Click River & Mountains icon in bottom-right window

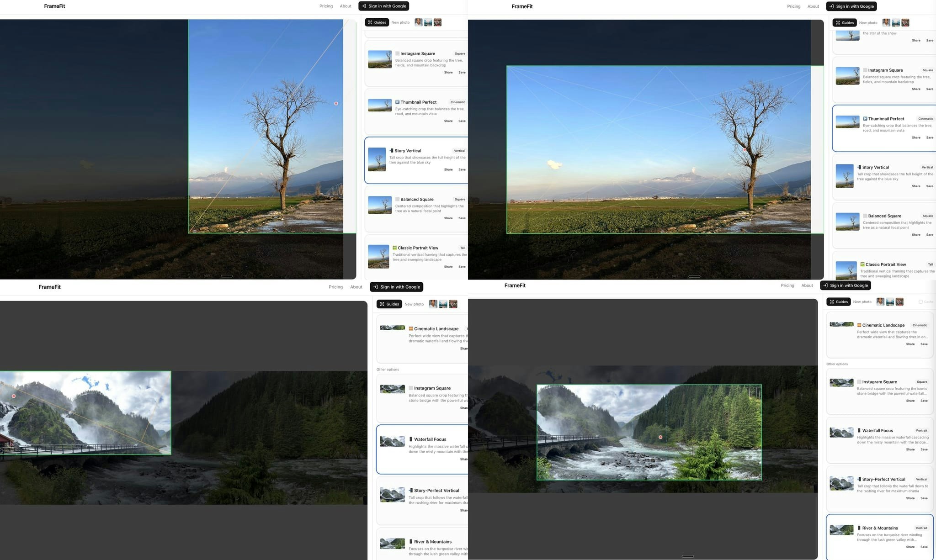(859, 528)
